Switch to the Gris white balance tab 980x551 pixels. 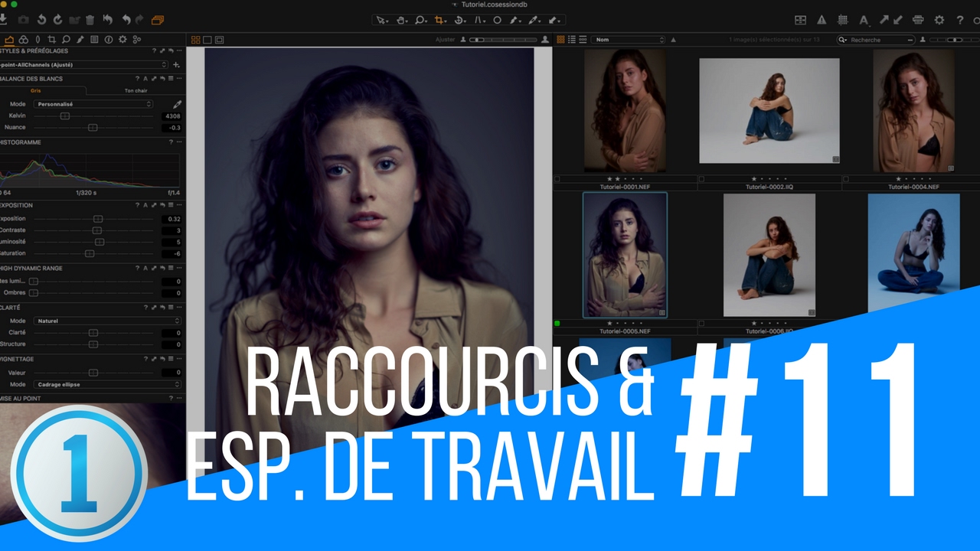coord(36,90)
